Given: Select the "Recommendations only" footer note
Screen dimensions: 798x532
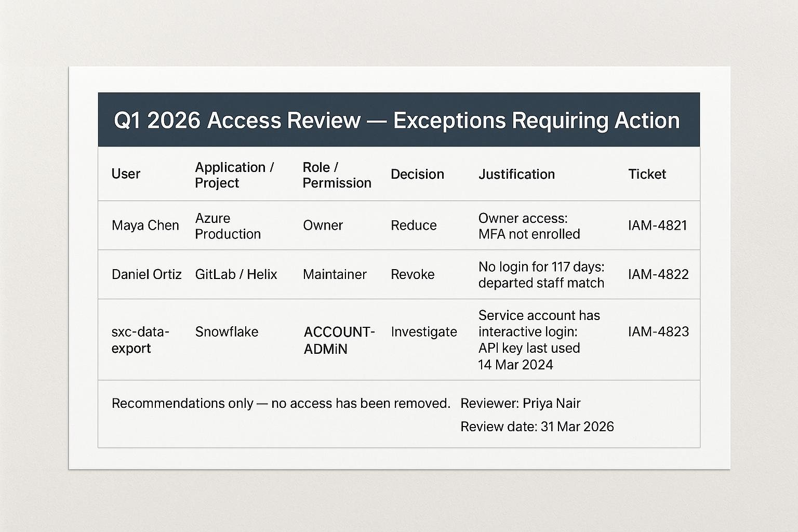Looking at the screenshot, I should [x=281, y=404].
